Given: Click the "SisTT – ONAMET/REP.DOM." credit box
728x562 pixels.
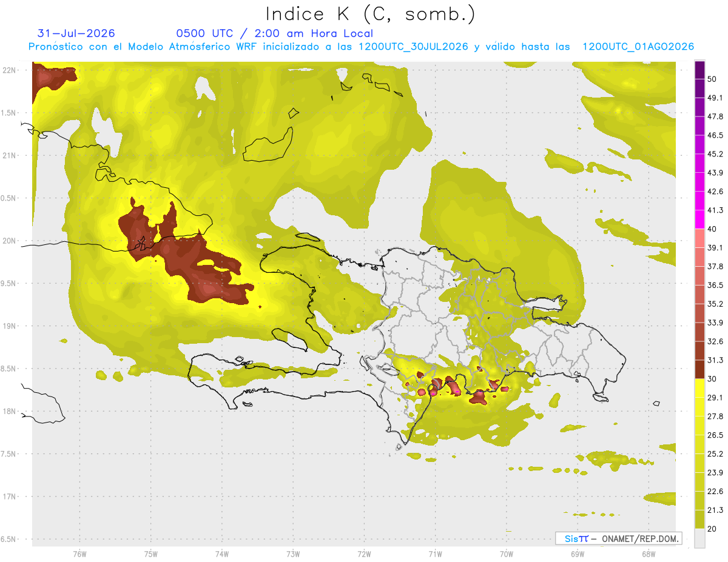Looking at the screenshot, I should coord(618,538).
